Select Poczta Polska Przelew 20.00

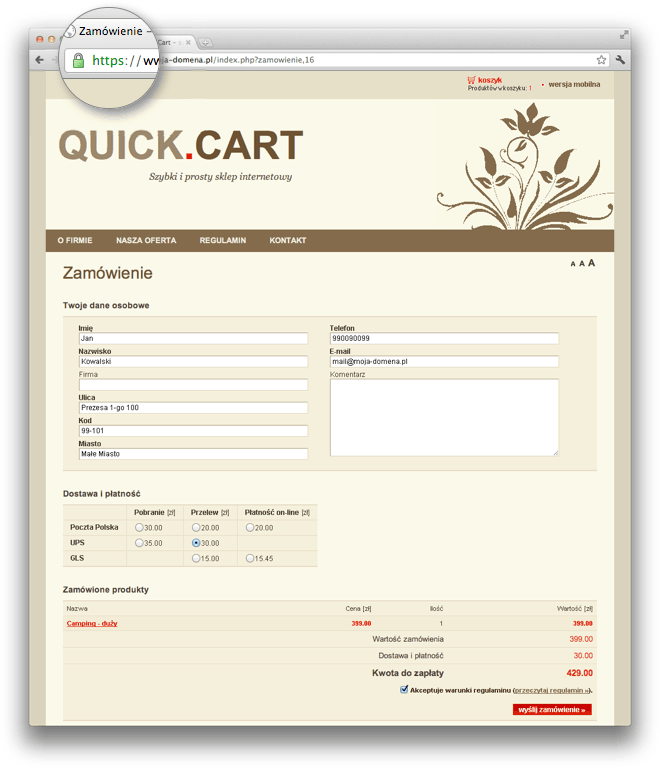click(x=196, y=528)
